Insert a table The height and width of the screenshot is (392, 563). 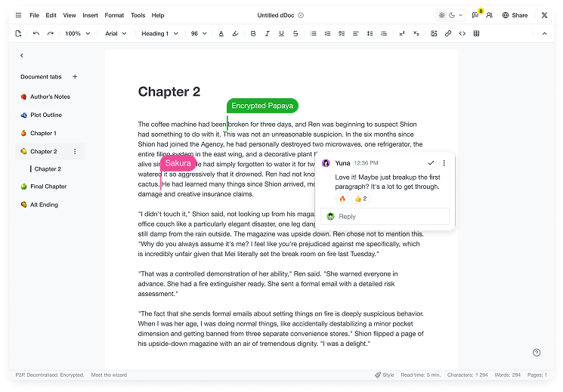pyautogui.click(x=476, y=33)
